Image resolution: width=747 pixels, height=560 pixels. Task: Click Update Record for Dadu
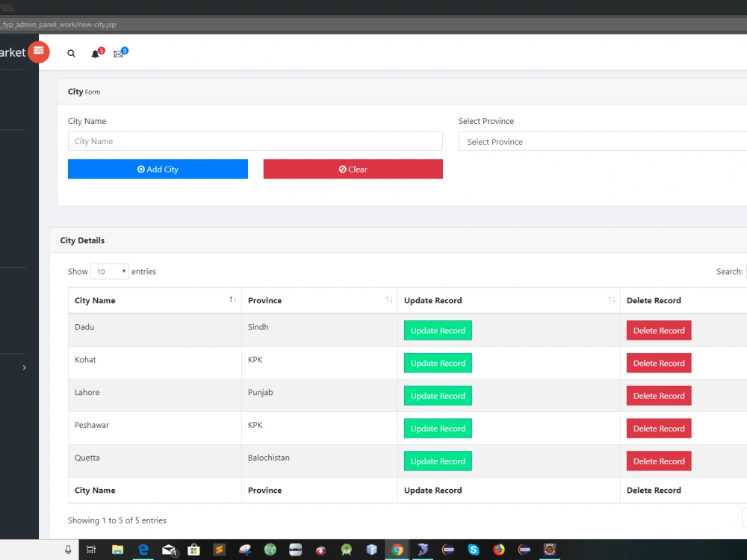[x=438, y=331]
